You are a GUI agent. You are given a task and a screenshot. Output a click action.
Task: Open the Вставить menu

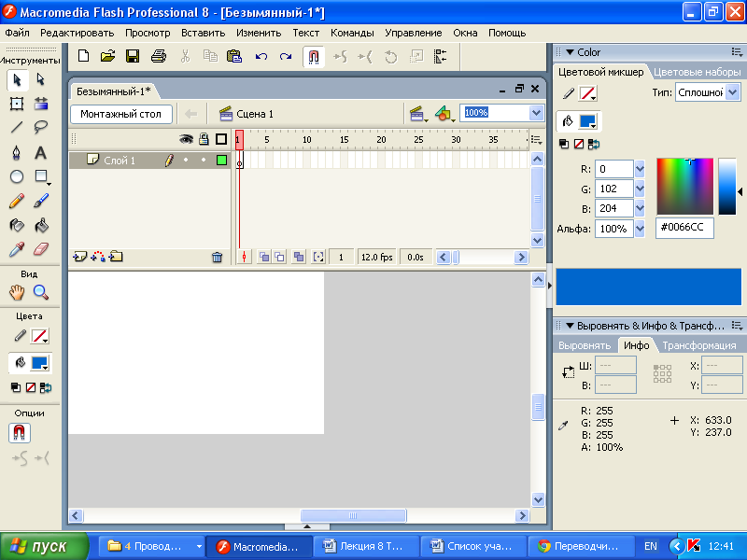(203, 33)
